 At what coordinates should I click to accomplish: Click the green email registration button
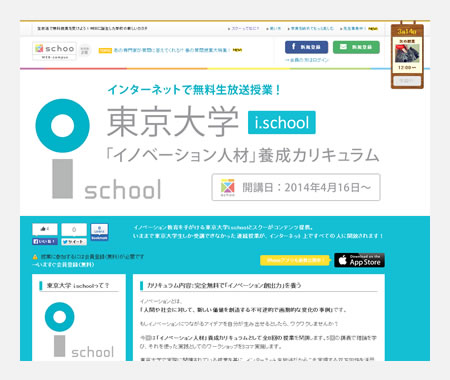[356, 47]
